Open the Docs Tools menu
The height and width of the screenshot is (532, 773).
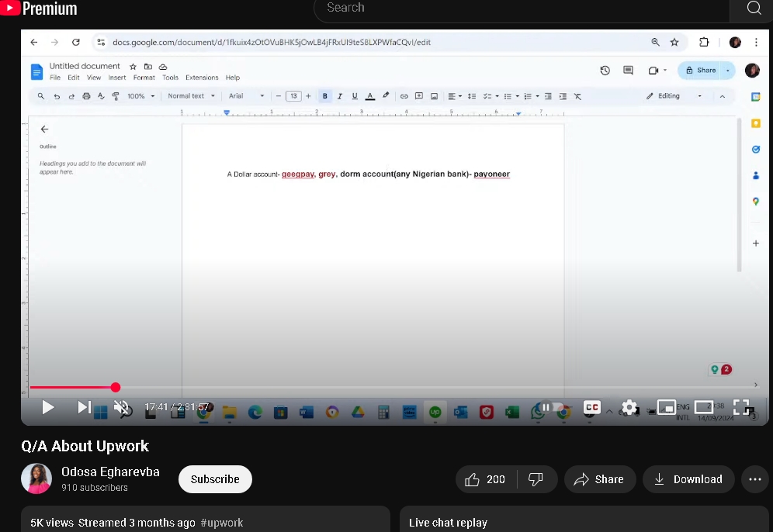point(170,78)
